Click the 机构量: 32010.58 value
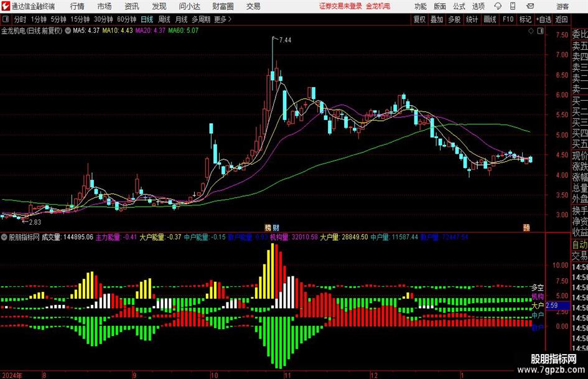588x379 pixels. pos(294,237)
